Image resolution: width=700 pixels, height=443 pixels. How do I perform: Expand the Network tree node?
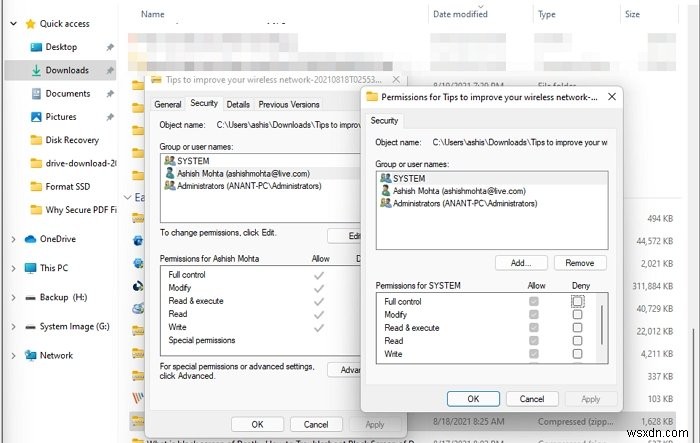coord(13,356)
